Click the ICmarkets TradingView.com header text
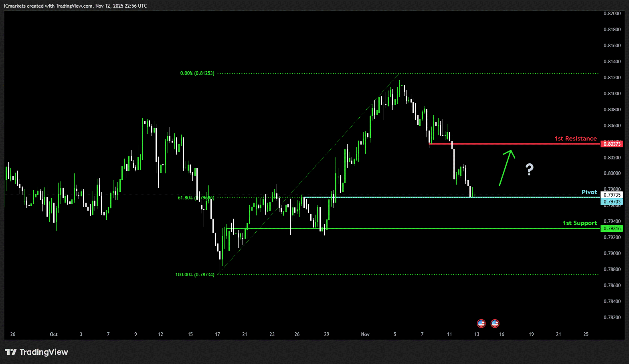Viewport: 629px width, 364px height. pyautogui.click(x=75, y=6)
